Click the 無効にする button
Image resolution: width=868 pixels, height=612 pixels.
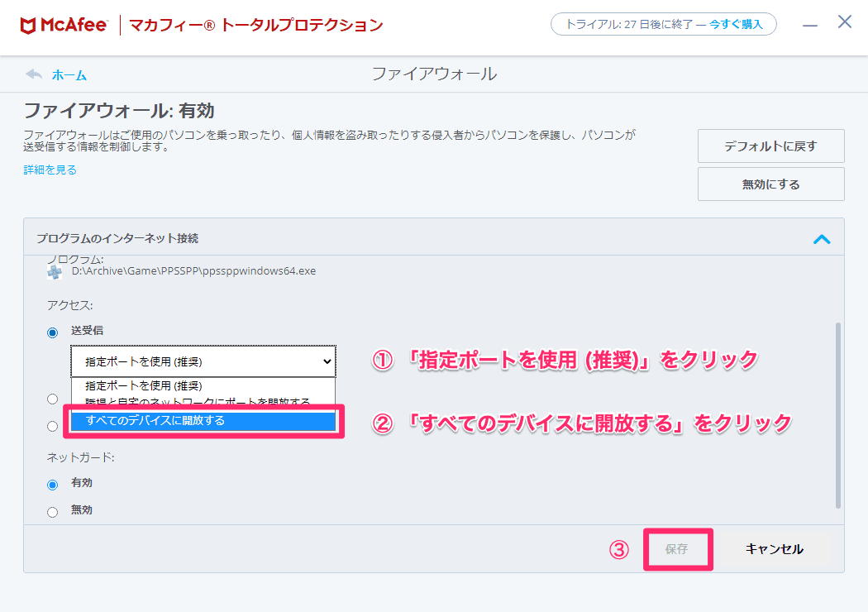point(770,184)
